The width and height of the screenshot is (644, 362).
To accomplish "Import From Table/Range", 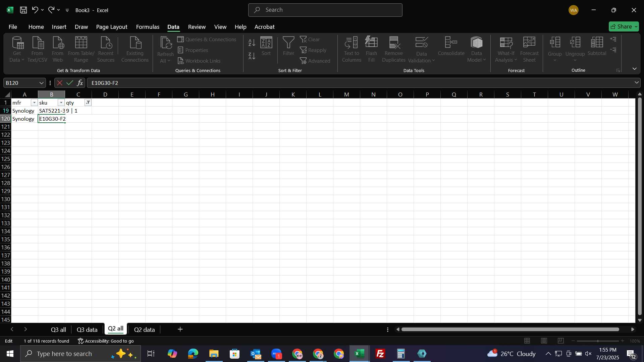I will [x=81, y=49].
